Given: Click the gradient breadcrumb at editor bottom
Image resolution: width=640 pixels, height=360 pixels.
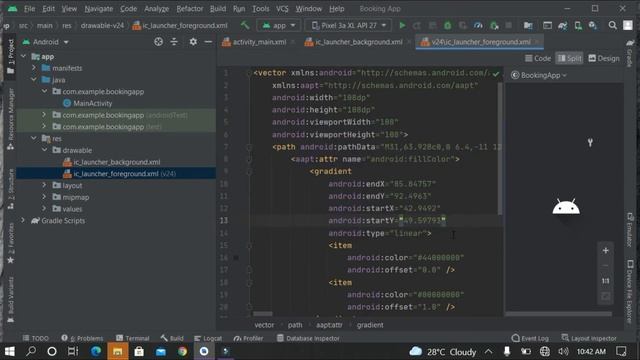Looking at the screenshot, I should click(370, 325).
